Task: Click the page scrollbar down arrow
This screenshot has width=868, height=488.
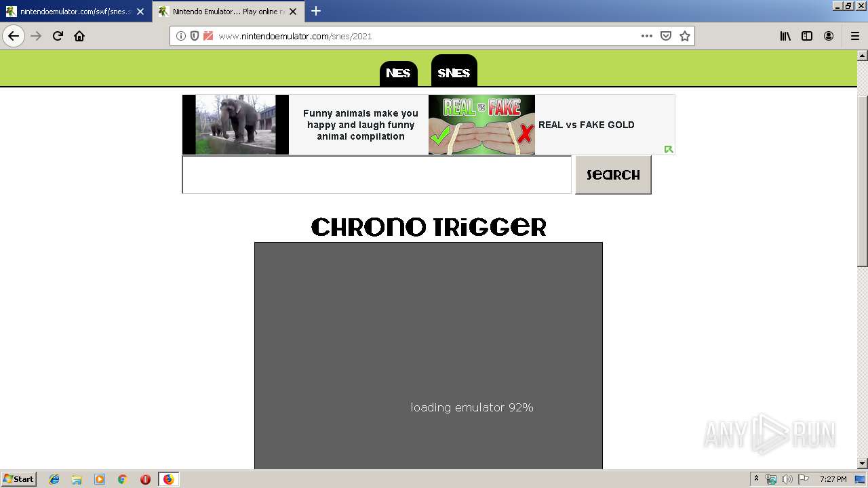Action: pyautogui.click(x=863, y=464)
